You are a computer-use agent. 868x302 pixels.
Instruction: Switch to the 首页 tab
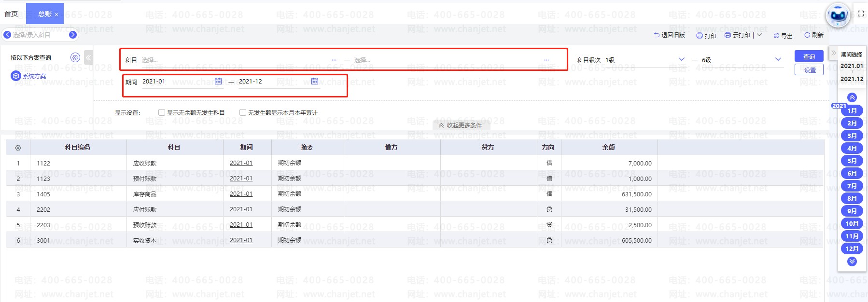pyautogui.click(x=11, y=14)
